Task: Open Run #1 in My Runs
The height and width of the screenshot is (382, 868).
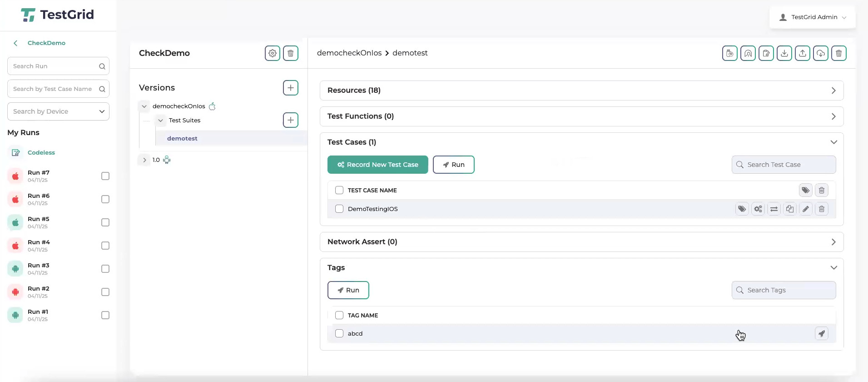Action: [x=38, y=312]
